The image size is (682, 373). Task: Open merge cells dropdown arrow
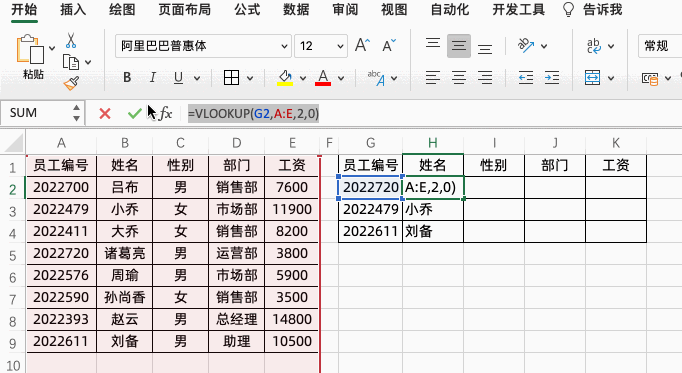pos(611,79)
